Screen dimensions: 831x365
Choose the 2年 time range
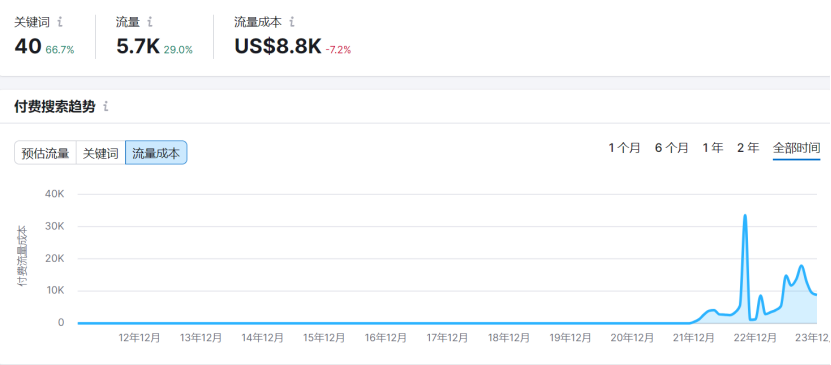click(748, 148)
